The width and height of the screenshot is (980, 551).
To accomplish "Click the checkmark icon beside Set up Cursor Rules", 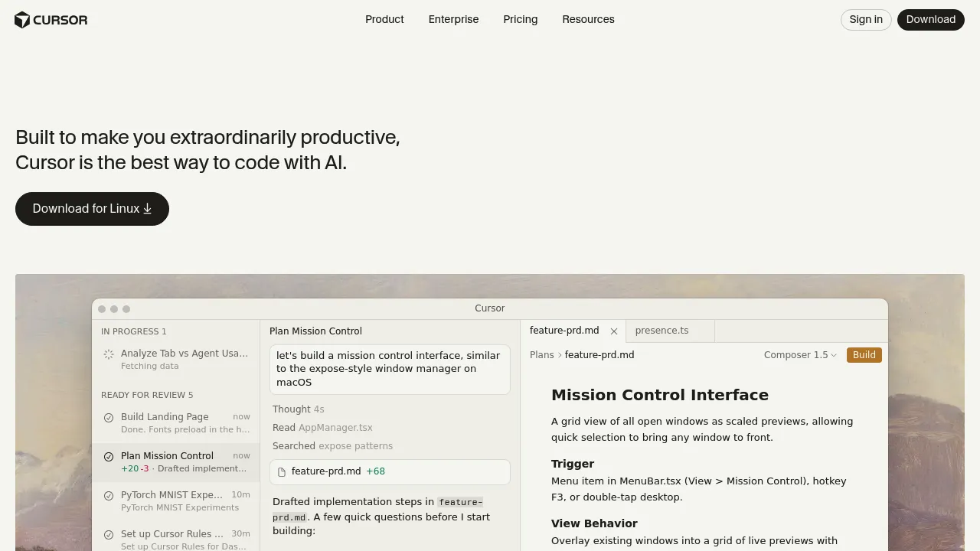I will point(109,535).
